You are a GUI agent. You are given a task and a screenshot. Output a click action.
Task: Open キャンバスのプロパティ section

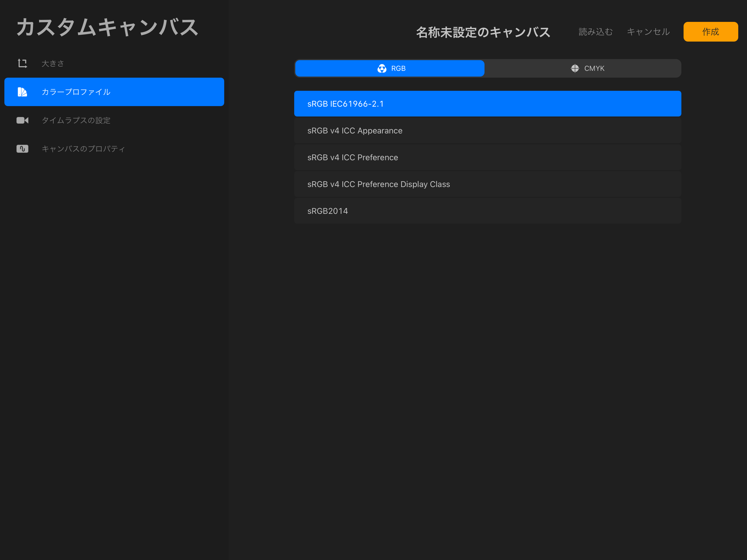114,148
